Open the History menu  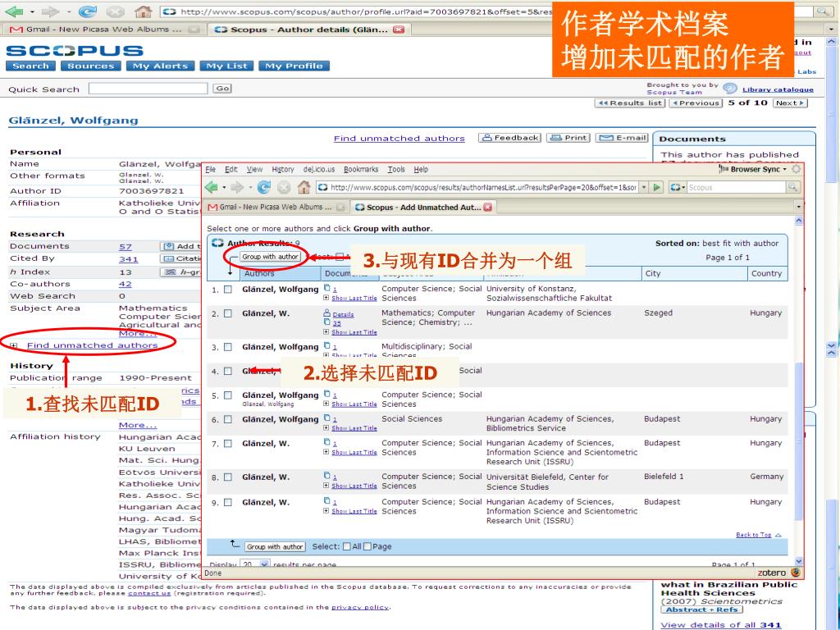point(283,169)
